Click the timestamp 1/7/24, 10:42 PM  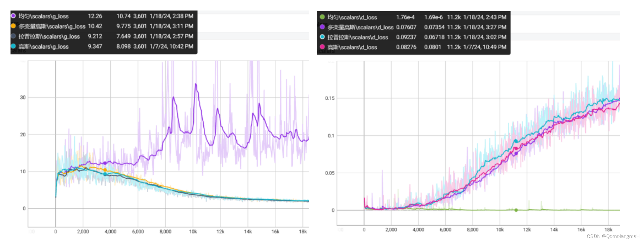pyautogui.click(x=172, y=46)
